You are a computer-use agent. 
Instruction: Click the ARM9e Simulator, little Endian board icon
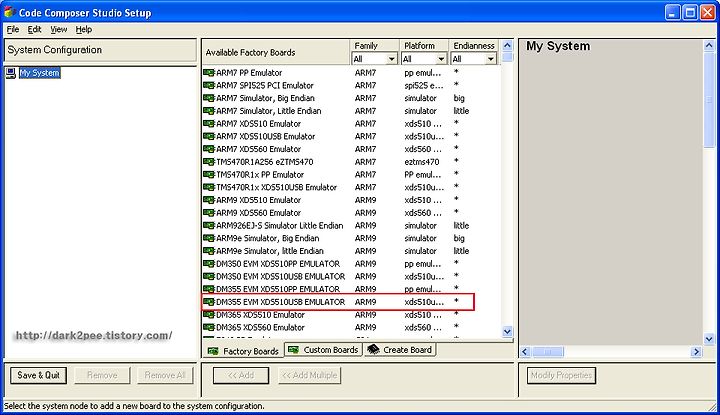(208, 251)
